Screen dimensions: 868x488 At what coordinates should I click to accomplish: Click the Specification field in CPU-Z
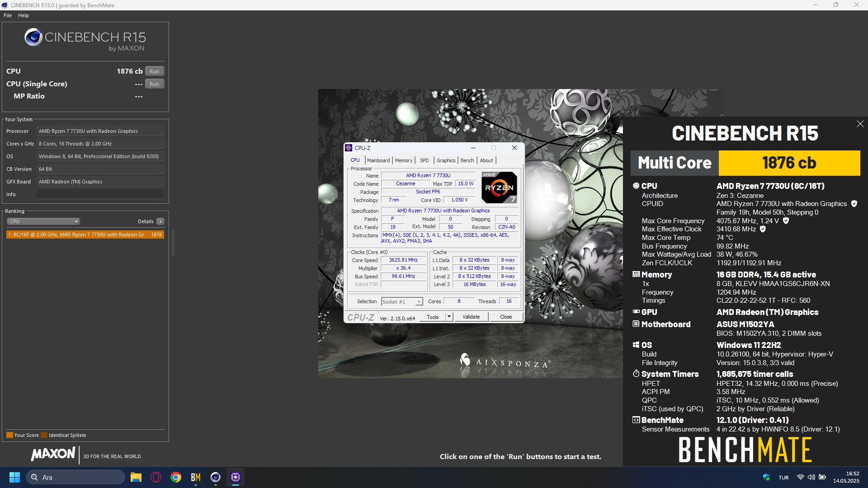(x=450, y=211)
